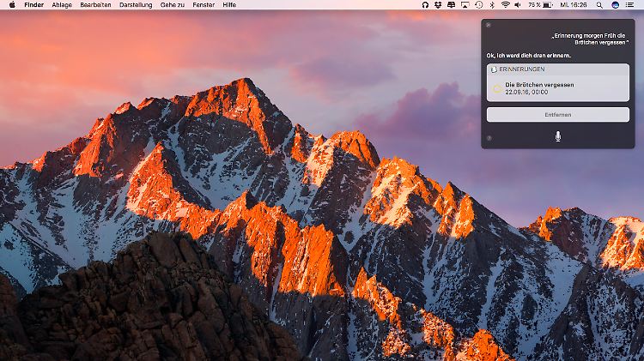
Task: Open the Apple menu
Action: pyautogui.click(x=12, y=5)
